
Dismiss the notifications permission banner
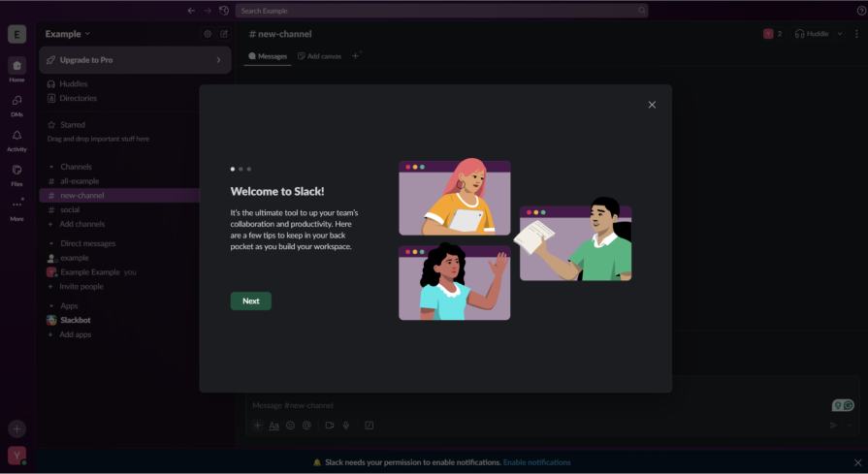click(x=857, y=462)
